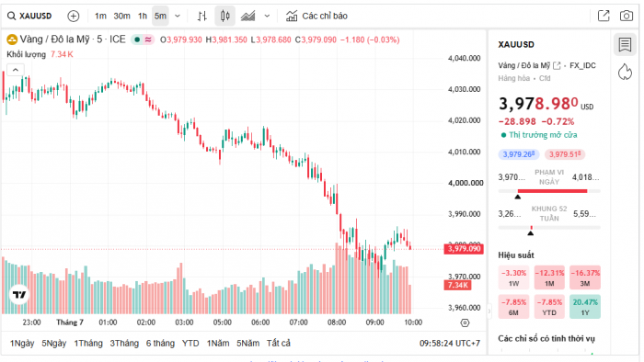Collapse the chart legend with the chevron
This screenshot has height=362, width=644.
[16, 70]
